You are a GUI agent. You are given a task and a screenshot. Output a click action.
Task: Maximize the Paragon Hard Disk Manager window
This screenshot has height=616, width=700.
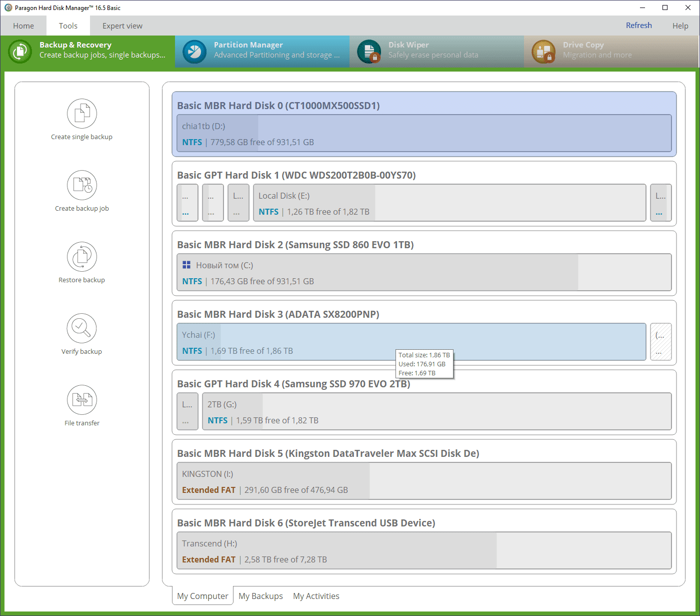(665, 8)
